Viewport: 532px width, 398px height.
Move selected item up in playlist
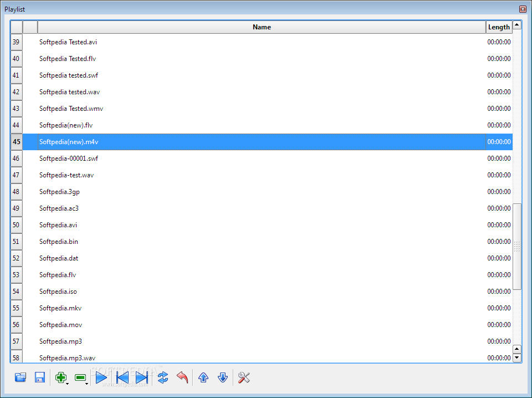click(203, 377)
